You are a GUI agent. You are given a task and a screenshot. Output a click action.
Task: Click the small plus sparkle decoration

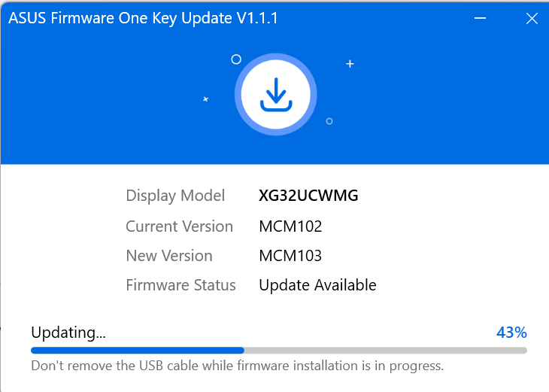350,64
